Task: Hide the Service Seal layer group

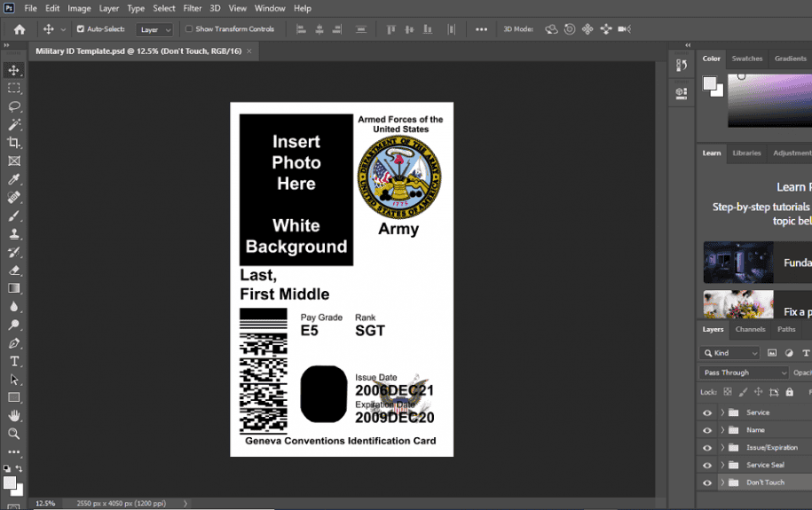Action: pos(707,466)
